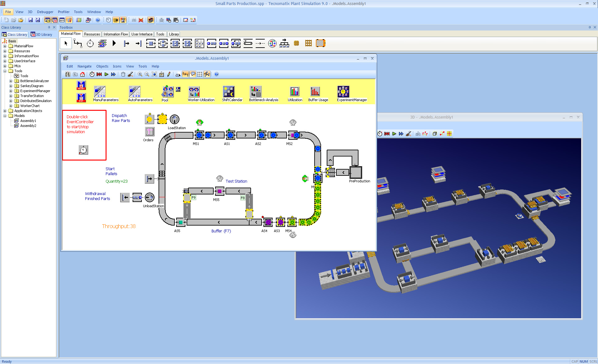Click the EventController clock icon in the red box
This screenshot has height=364, width=598.
click(83, 150)
